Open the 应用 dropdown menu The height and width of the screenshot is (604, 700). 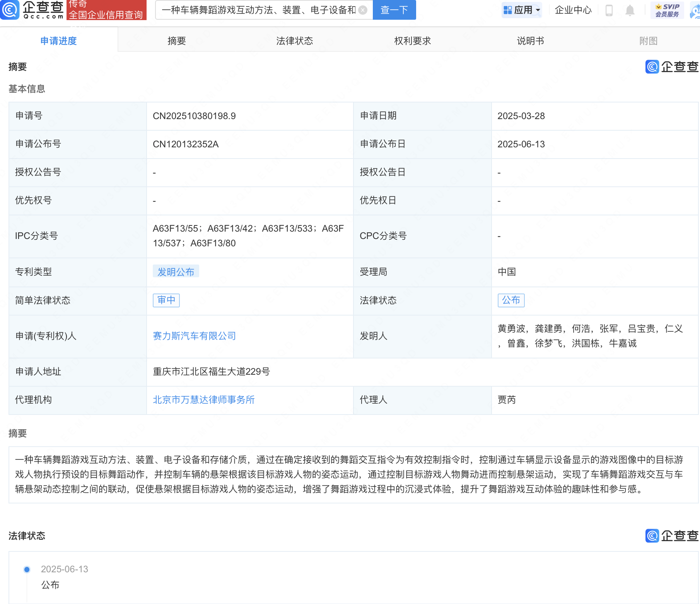(522, 10)
